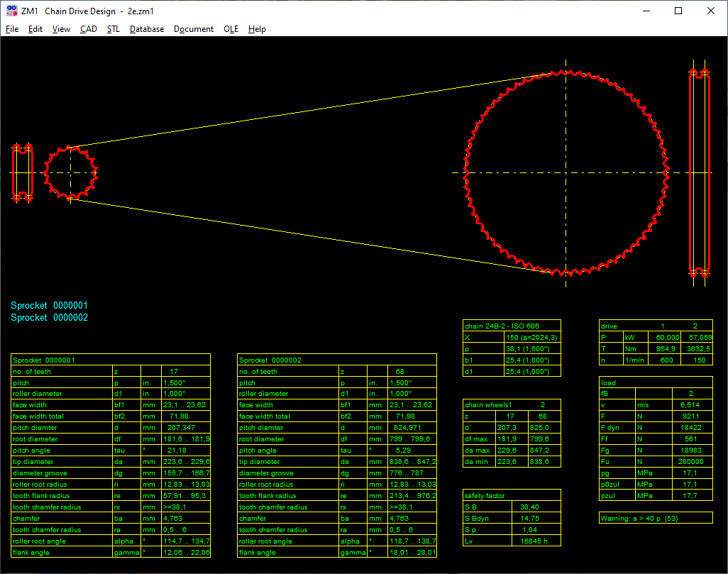Viewport: 728px width, 574px height.
Task: Click the small 17-tooth sprocket drawing
Action: pos(70,172)
